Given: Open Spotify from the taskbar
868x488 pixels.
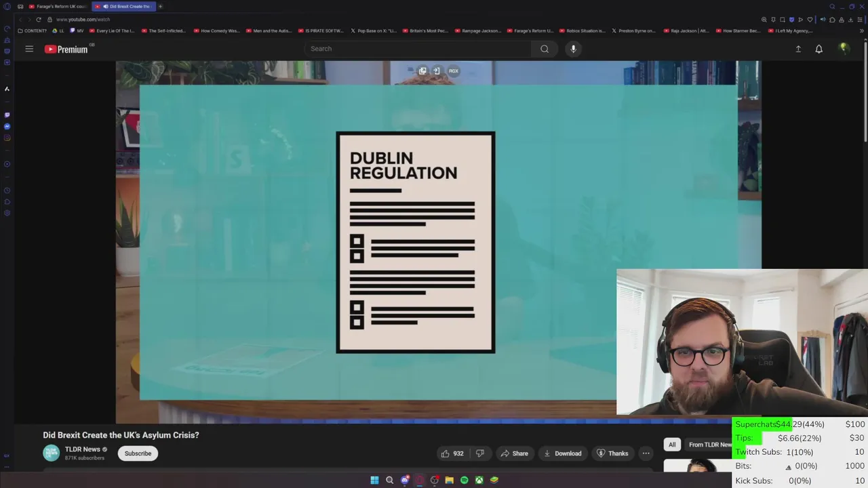Looking at the screenshot, I should tap(465, 480).
